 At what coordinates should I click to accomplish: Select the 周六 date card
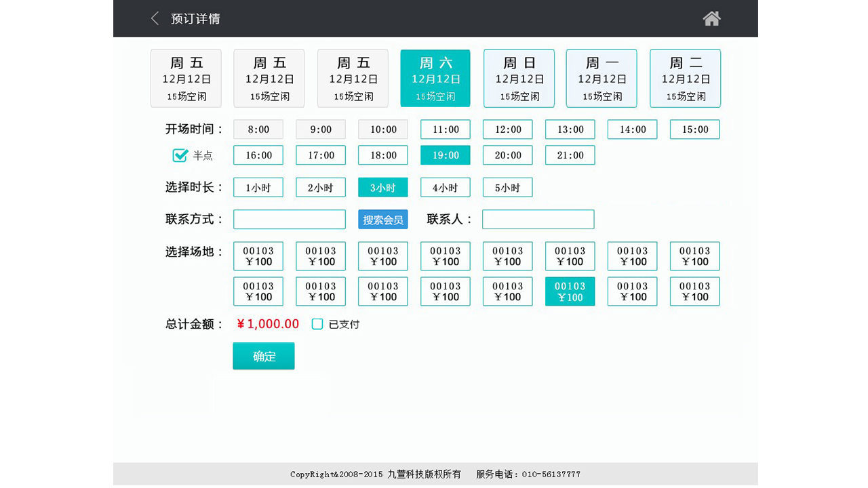pos(435,78)
